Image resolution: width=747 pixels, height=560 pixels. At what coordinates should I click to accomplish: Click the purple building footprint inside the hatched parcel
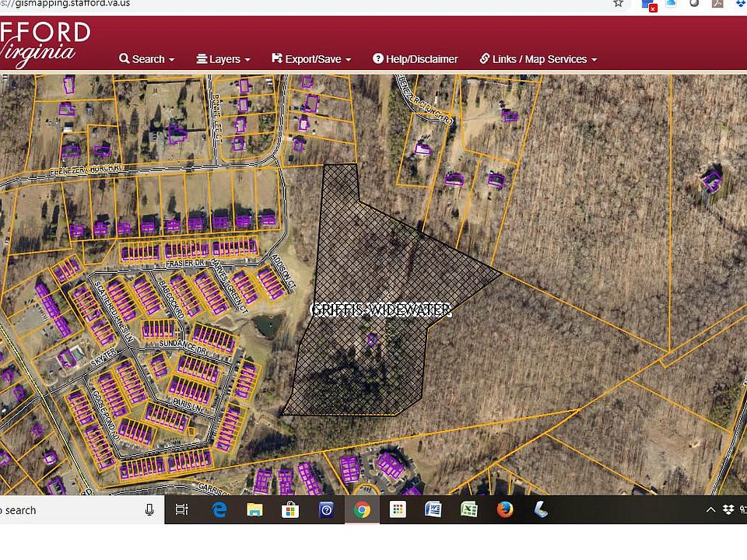coord(372,339)
